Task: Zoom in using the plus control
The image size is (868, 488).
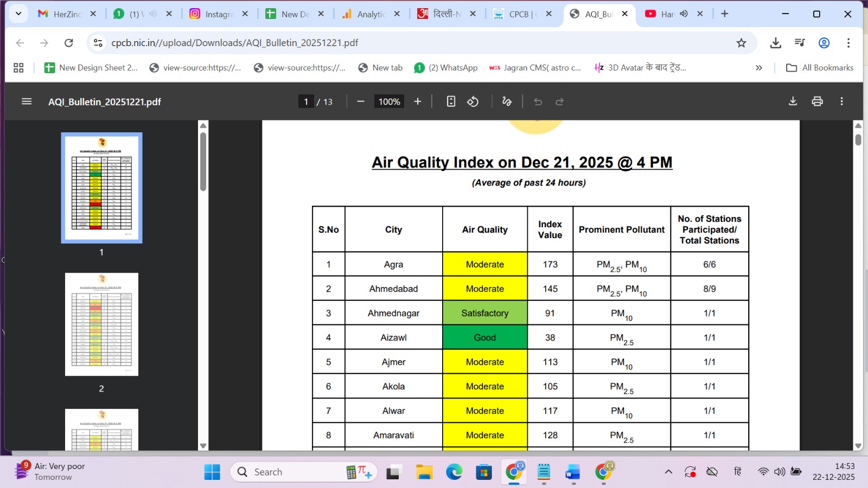Action: tap(417, 101)
